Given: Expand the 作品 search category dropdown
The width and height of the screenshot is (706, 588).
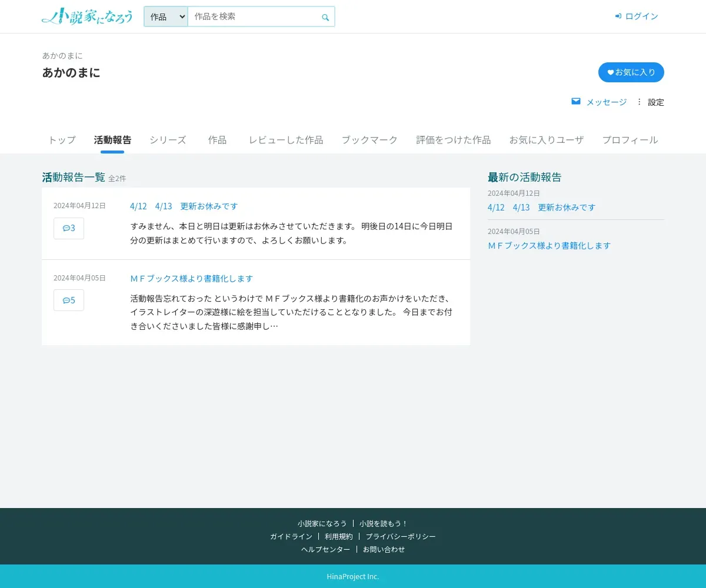Looking at the screenshot, I should pyautogui.click(x=166, y=16).
